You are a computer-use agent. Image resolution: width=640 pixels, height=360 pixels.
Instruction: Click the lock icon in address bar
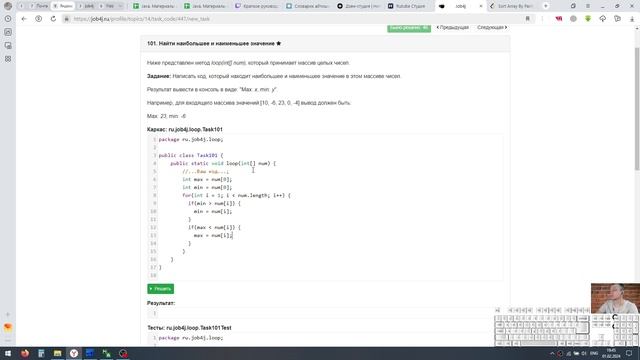[x=67, y=19]
